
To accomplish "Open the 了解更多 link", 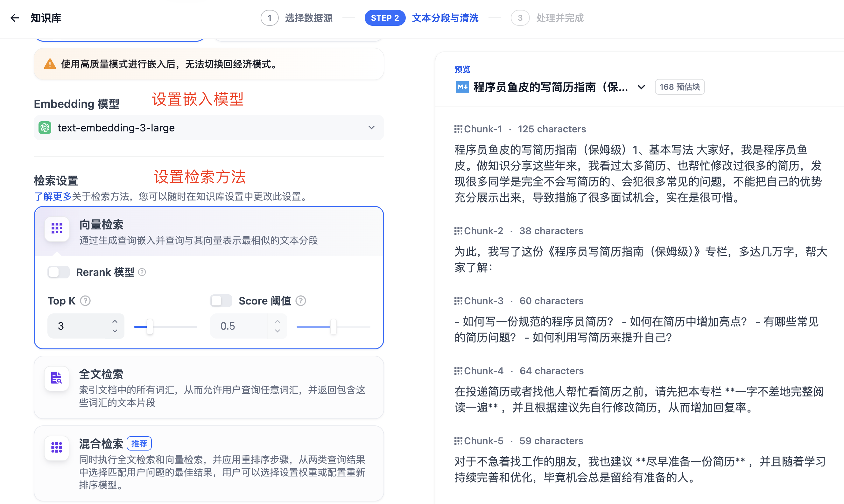I will pos(53,196).
